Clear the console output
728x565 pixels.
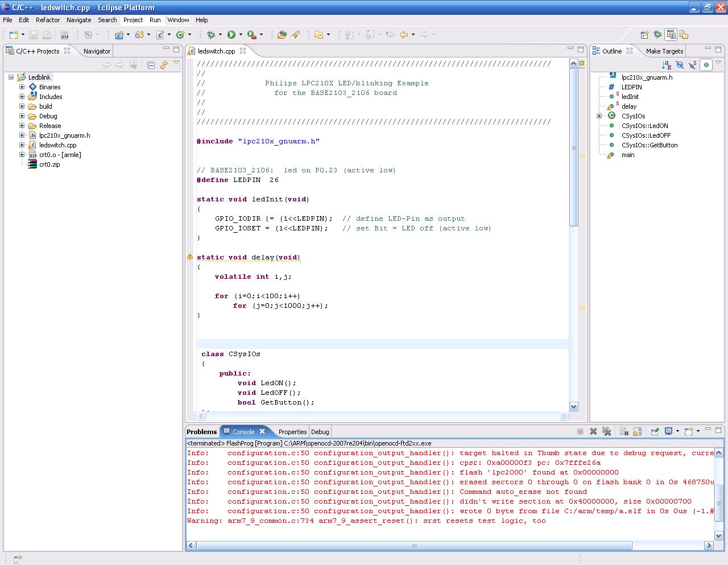point(623,431)
